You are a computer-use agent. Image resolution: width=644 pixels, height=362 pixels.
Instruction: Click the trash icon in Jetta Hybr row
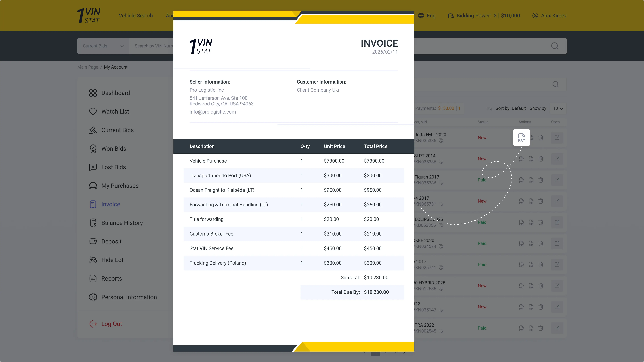pyautogui.click(x=541, y=137)
